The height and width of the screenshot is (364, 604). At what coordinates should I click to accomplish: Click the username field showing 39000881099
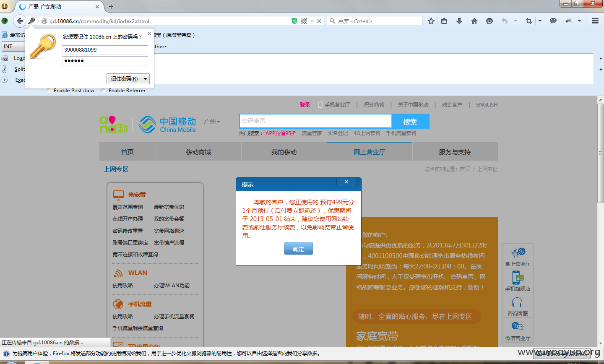tap(105, 50)
